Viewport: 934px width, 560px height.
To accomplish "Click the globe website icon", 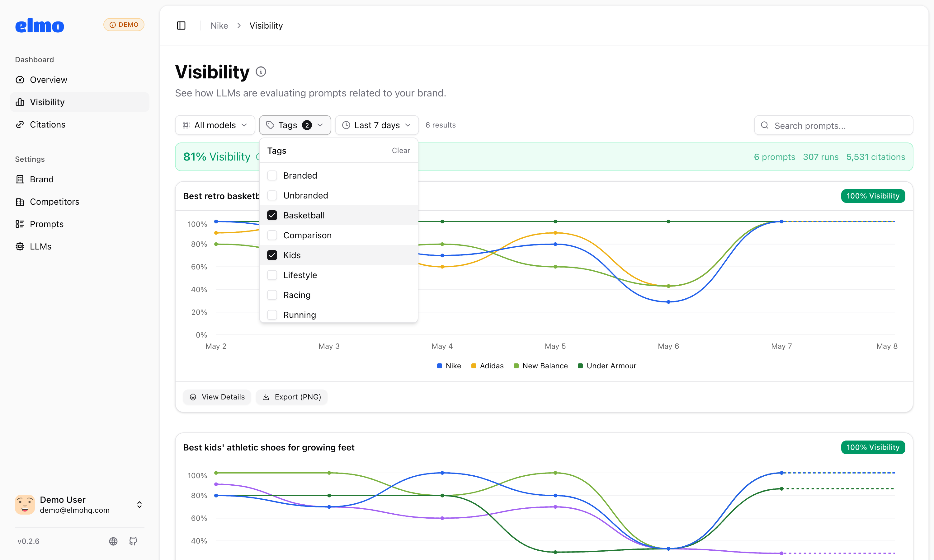I will coord(113,541).
